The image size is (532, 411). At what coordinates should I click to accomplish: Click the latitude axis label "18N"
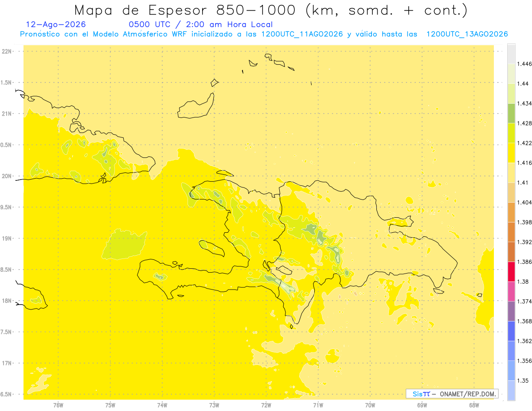click(7, 301)
